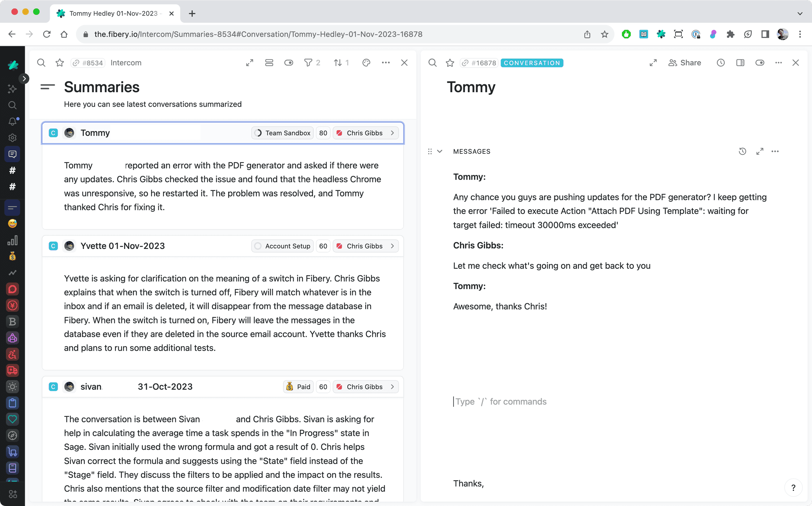Open notifications bell in the left sidebar
The width and height of the screenshot is (812, 506).
pos(12,121)
